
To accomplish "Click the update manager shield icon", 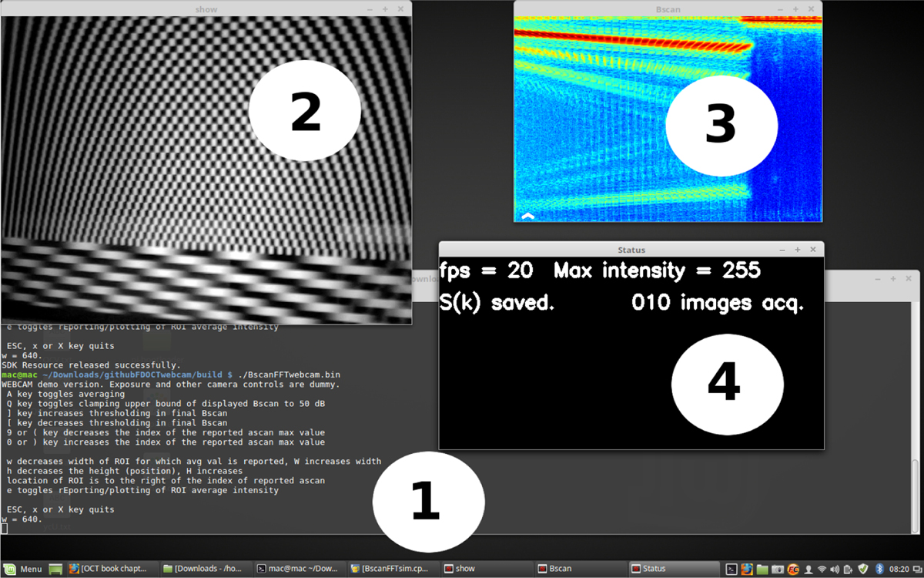I will (863, 569).
